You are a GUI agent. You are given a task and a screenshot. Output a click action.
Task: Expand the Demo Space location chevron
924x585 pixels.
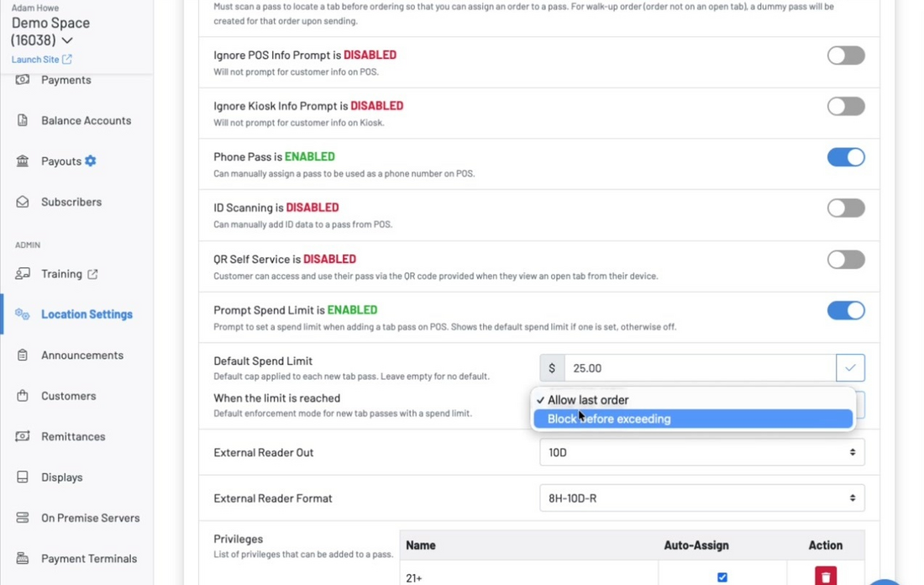[67, 40]
